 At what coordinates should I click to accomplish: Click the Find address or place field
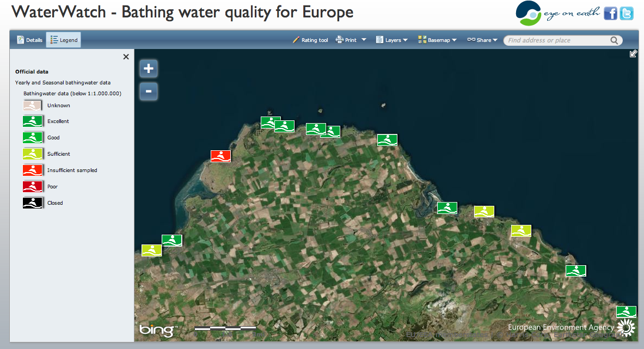[555, 40]
